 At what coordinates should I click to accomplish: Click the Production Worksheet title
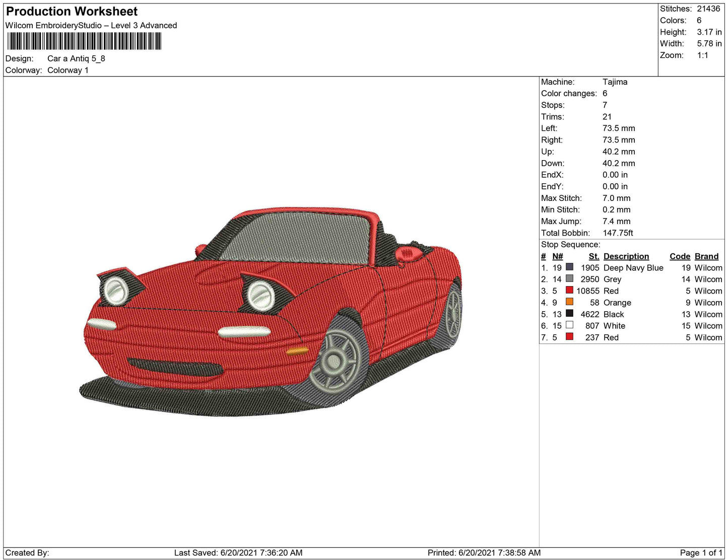click(72, 12)
